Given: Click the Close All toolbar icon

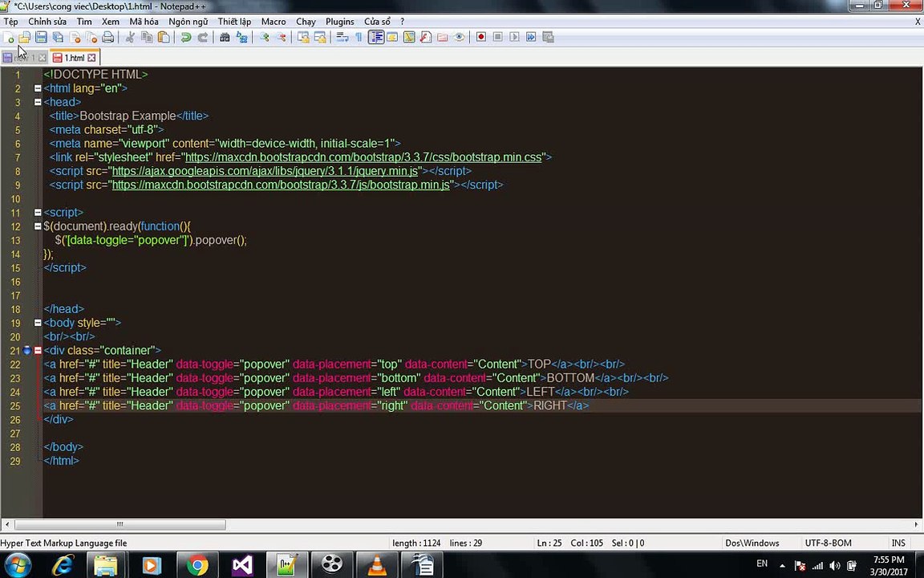Looking at the screenshot, I should pos(91,37).
